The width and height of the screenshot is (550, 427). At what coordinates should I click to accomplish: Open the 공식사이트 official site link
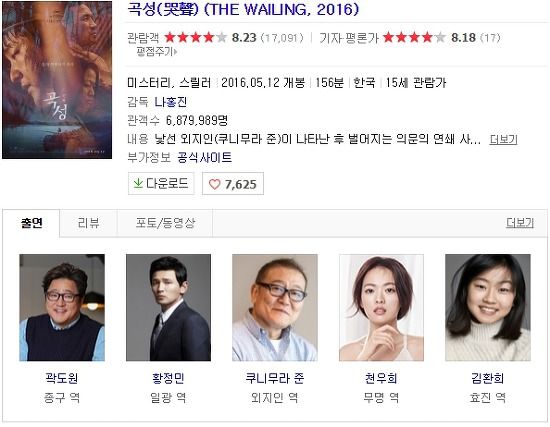[204, 158]
